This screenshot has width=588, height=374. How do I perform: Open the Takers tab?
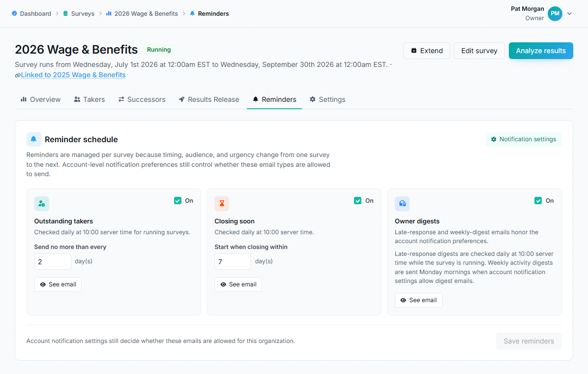pos(89,99)
